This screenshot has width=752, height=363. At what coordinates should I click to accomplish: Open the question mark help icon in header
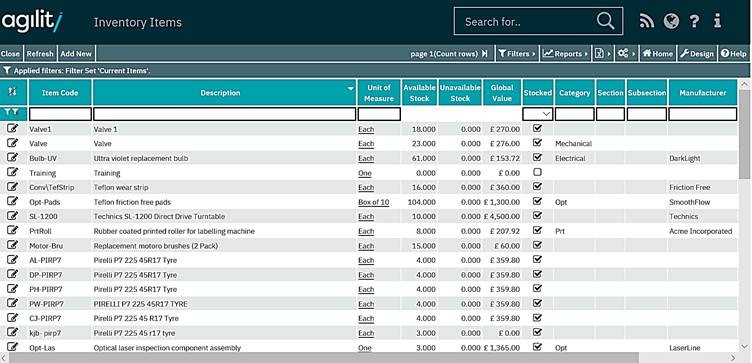click(694, 21)
